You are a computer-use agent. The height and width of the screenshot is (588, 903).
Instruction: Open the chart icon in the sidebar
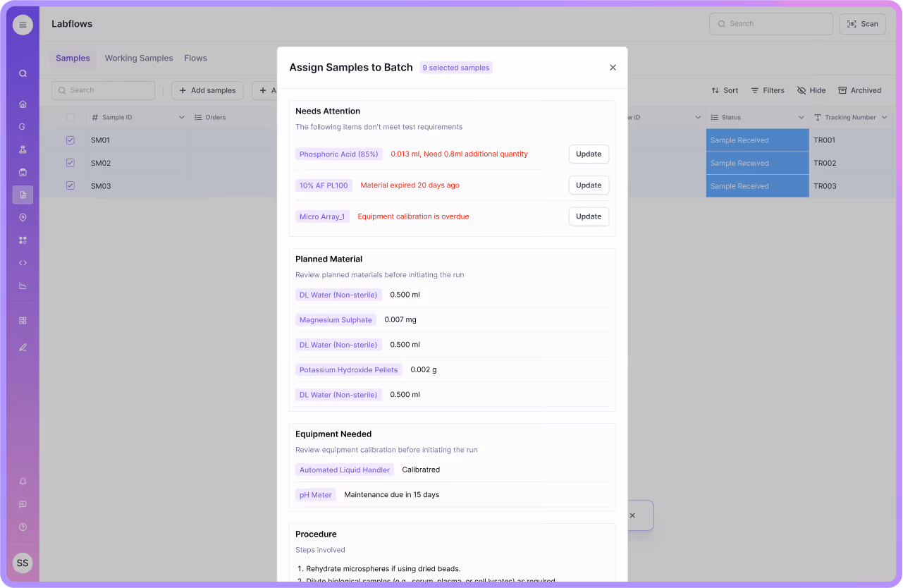click(22, 285)
